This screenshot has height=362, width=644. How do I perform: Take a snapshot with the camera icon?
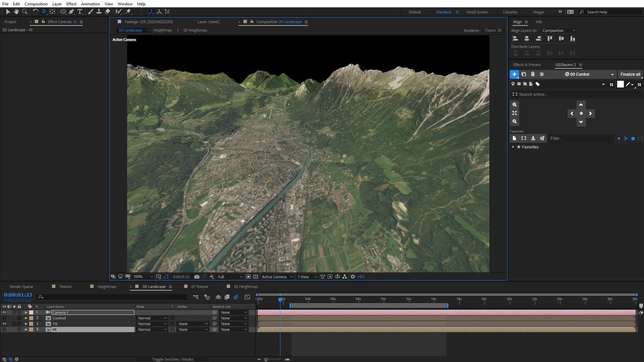click(x=197, y=277)
